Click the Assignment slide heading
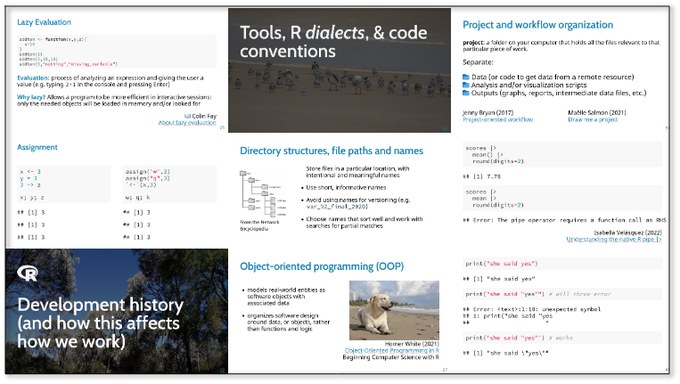This screenshot has height=384, width=680. pos(37,147)
